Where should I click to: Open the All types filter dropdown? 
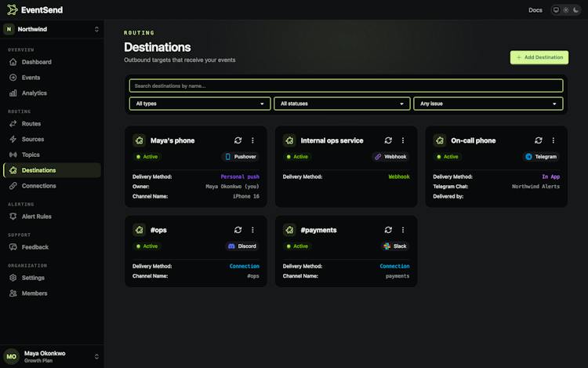pyautogui.click(x=199, y=104)
